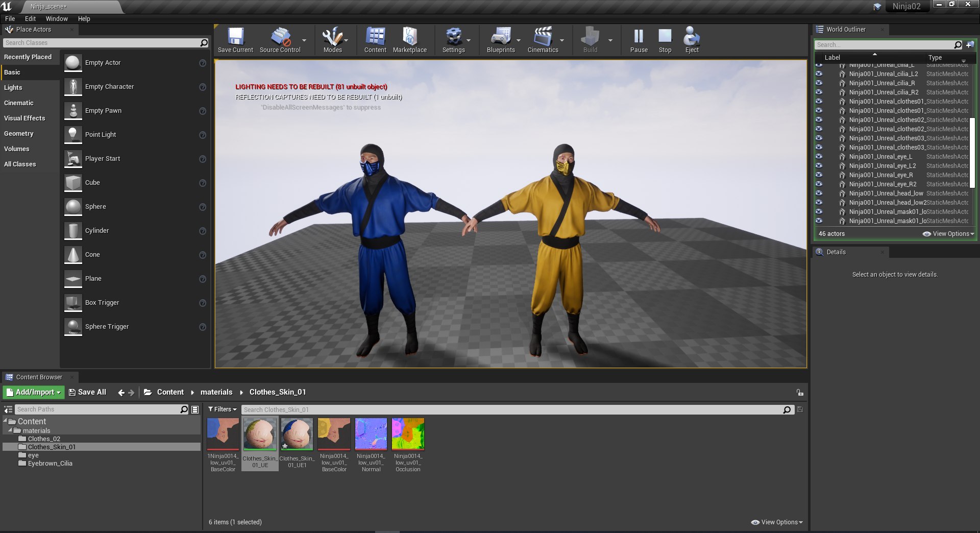
Task: Hide the Ninja001_Unreal_eye_R2 actor
Action: pos(819,184)
